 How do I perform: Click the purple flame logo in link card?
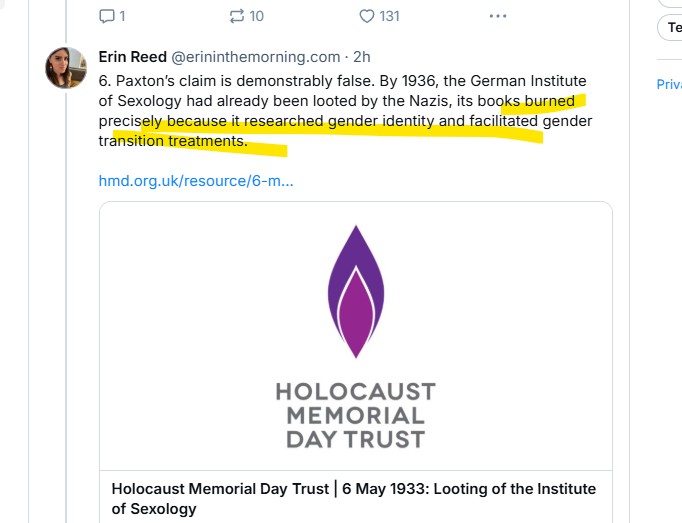tap(355, 291)
